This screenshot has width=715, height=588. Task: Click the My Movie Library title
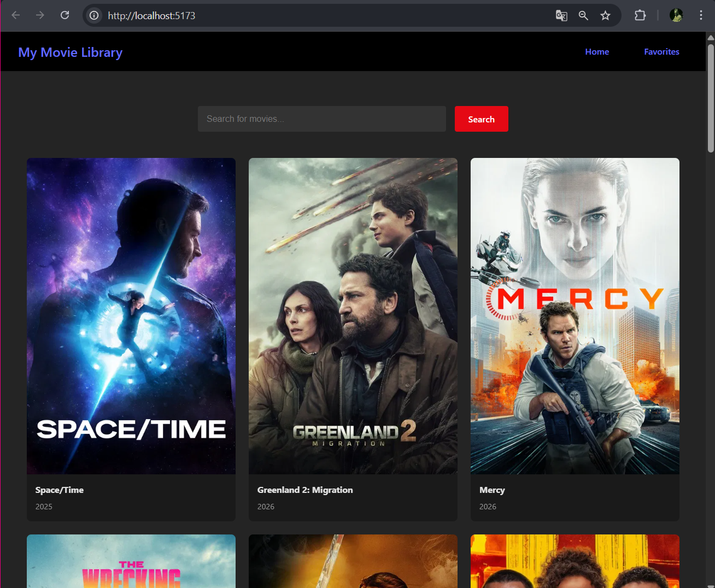click(70, 52)
